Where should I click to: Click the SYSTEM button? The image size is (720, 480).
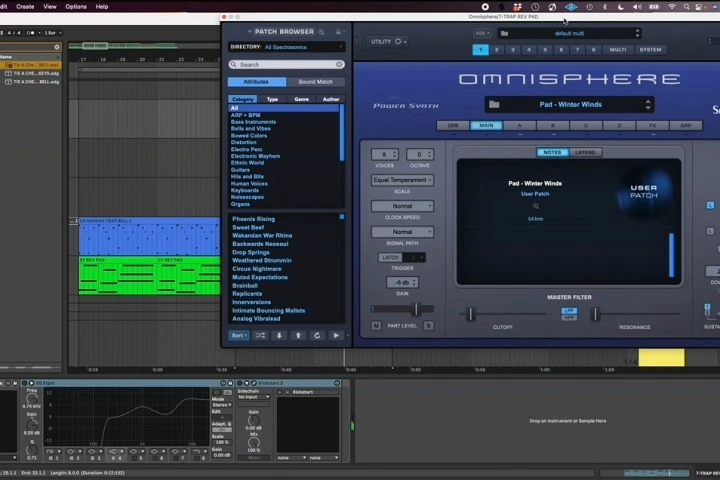(x=651, y=50)
